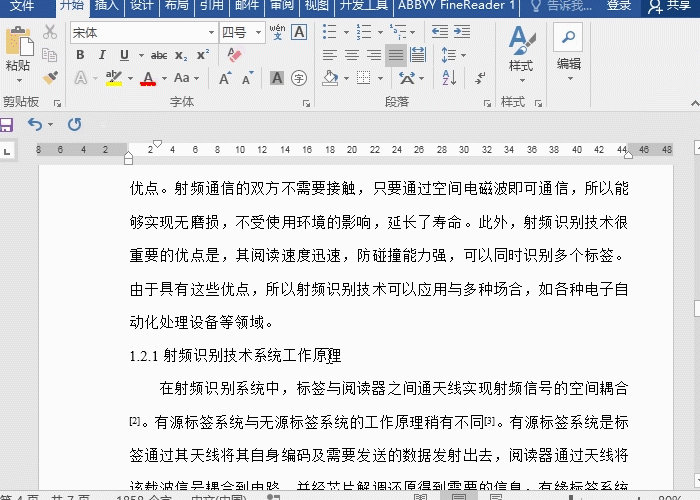The image size is (700, 500).
Task: Click the Justify alignment icon
Action: (396, 55)
